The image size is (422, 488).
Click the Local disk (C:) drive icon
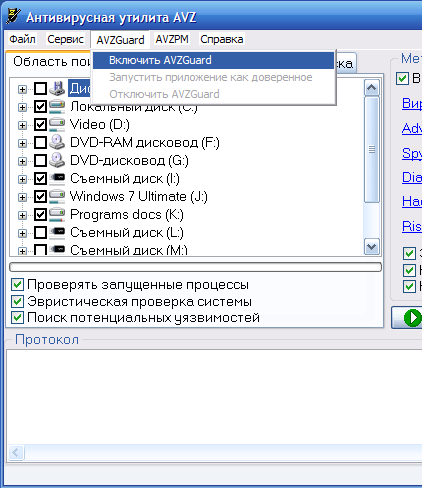tap(57, 107)
